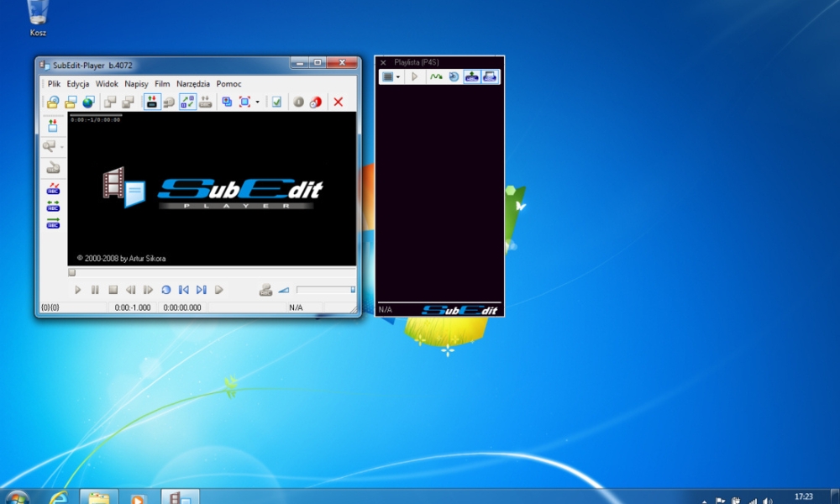Screen dimensions: 840x504
Task: Click the Play button in player controls
Action: [x=77, y=290]
